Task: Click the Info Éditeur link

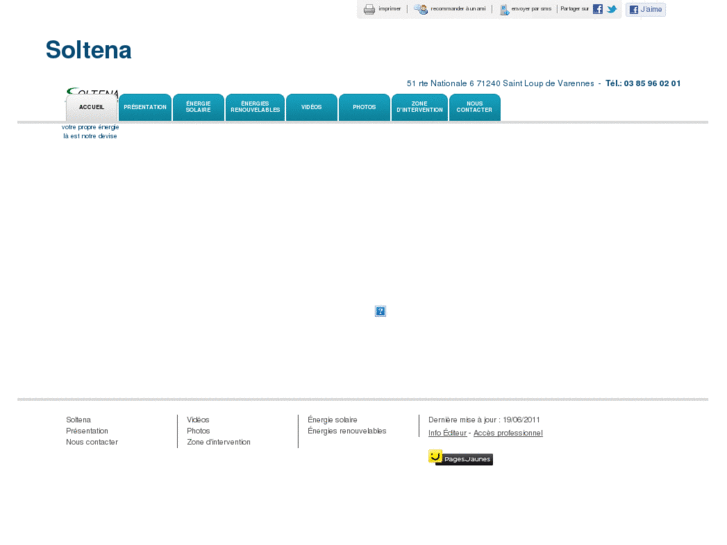Action: [x=447, y=433]
